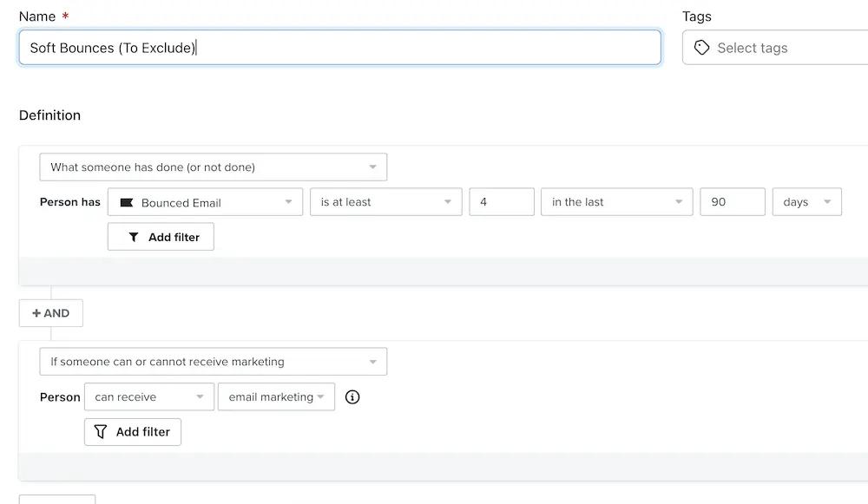
Task: Click the AND button to add a condition group
Action: (x=50, y=313)
